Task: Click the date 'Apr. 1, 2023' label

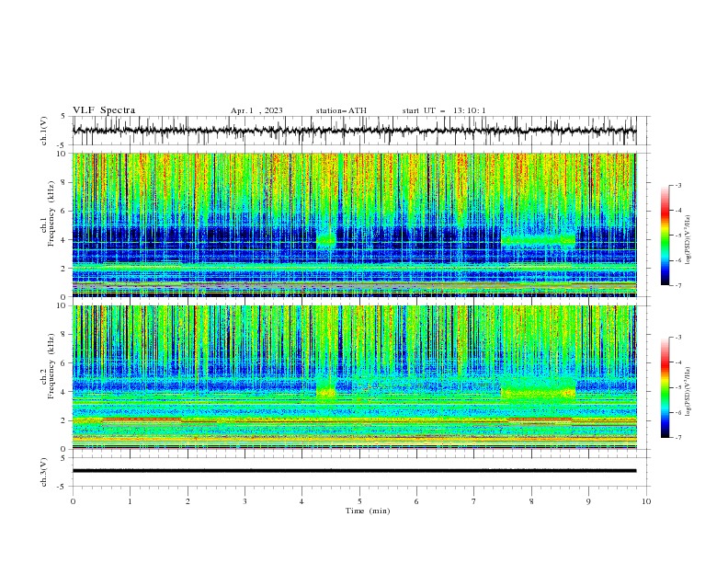Action: point(256,110)
